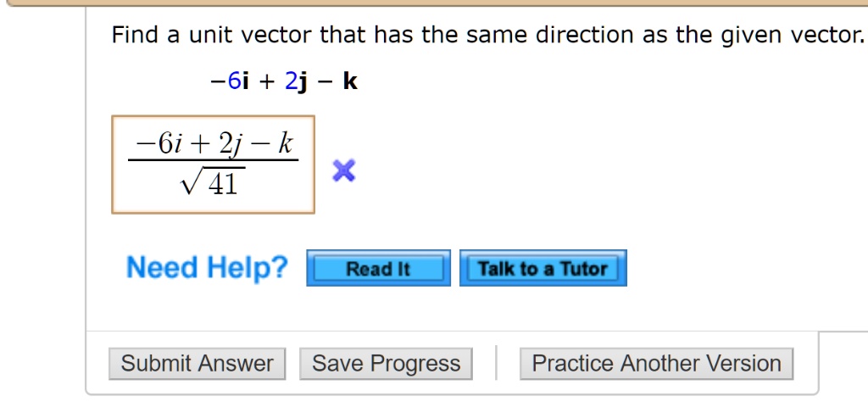Click the bold k in the given vector

pos(350,81)
